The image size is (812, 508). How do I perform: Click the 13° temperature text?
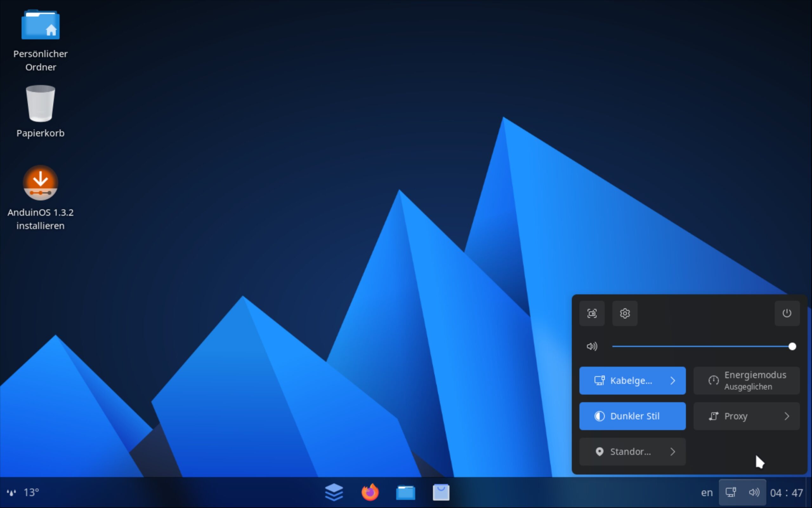point(31,492)
